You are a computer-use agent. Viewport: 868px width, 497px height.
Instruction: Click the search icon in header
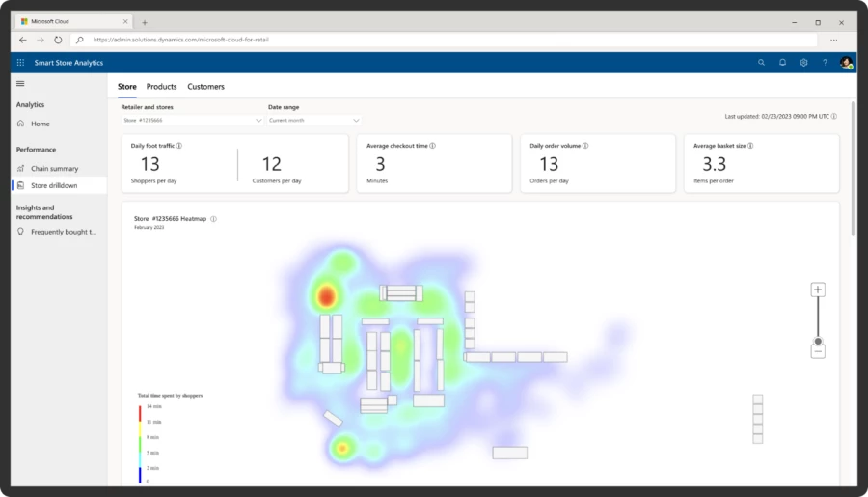tap(761, 62)
